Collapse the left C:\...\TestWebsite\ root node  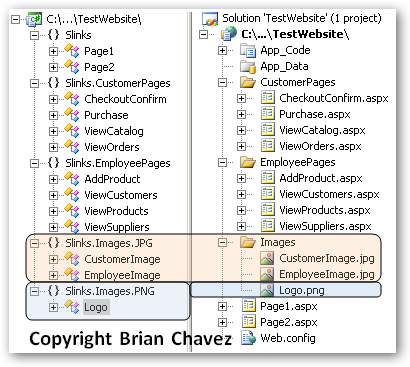[x=15, y=19]
